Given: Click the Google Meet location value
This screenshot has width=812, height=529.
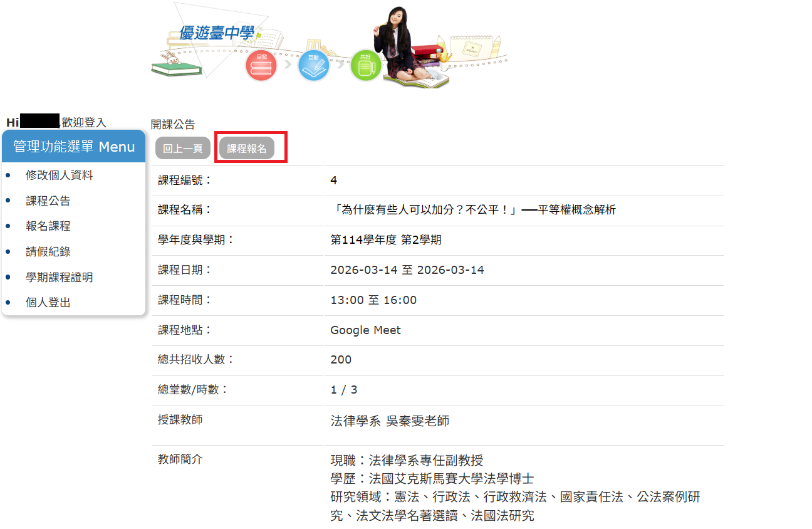Looking at the screenshot, I should (366, 330).
